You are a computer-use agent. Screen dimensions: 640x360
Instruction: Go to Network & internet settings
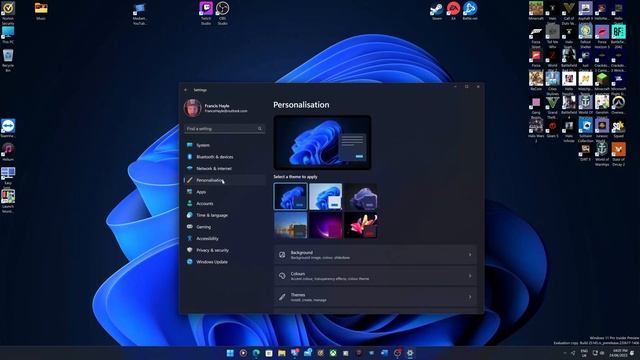pyautogui.click(x=224, y=168)
